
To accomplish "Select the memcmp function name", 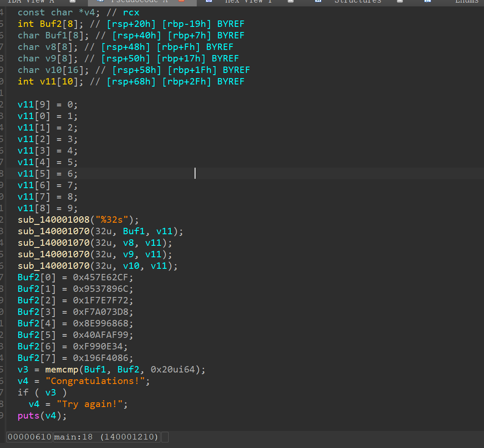I will (x=62, y=369).
